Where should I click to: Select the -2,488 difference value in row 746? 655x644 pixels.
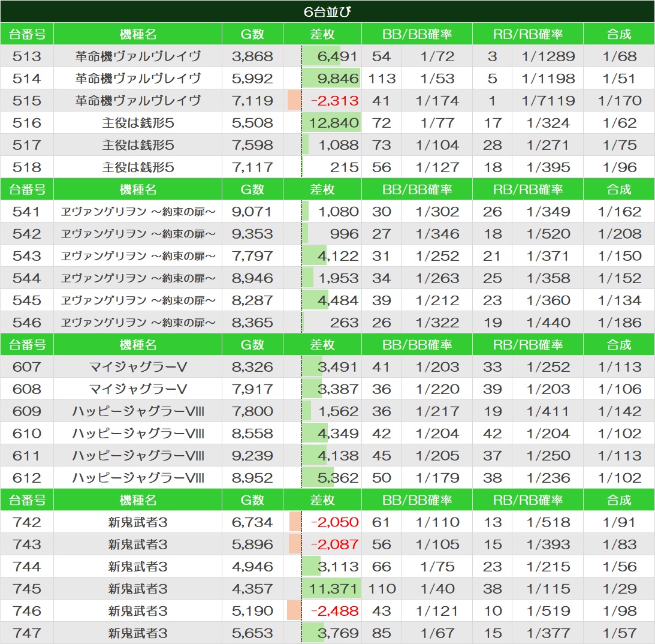pyautogui.click(x=334, y=610)
